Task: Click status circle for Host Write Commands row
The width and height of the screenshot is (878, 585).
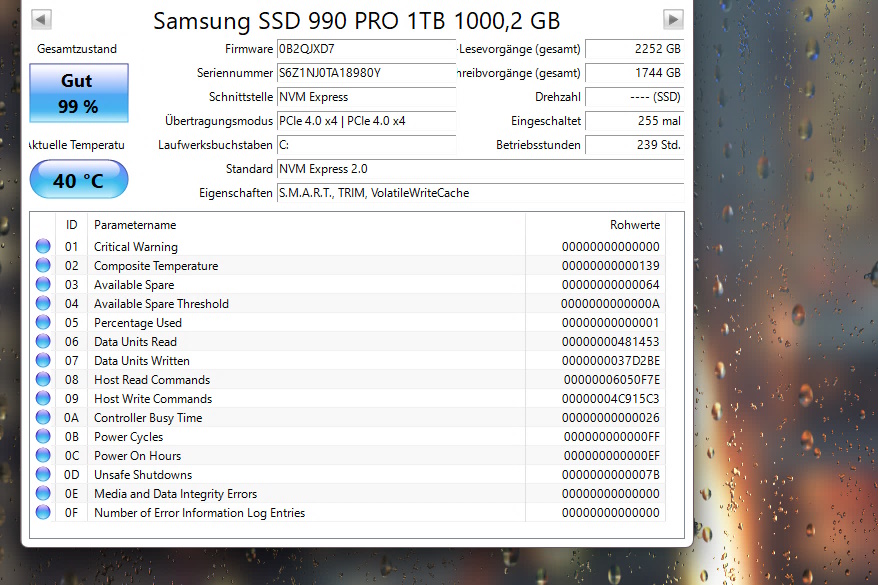Action: click(x=43, y=399)
